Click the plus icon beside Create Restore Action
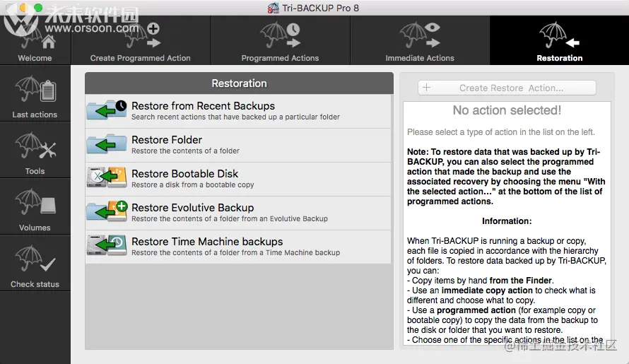 coord(426,88)
